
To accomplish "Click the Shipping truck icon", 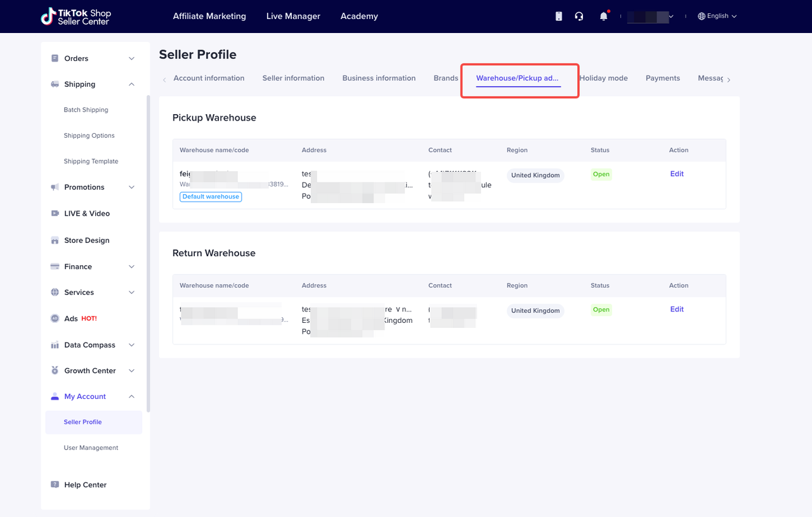I will pyautogui.click(x=55, y=84).
